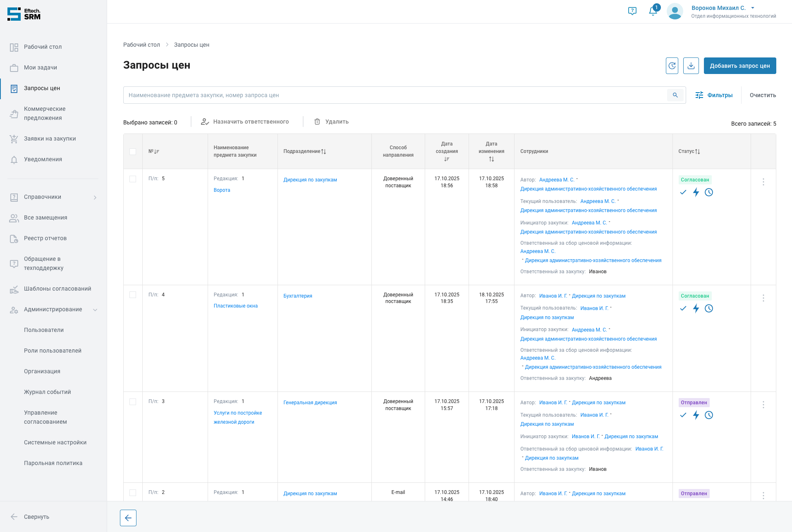The image size is (792, 532).
Task: Collapse the Администрирование sidebar section
Action: (x=95, y=310)
